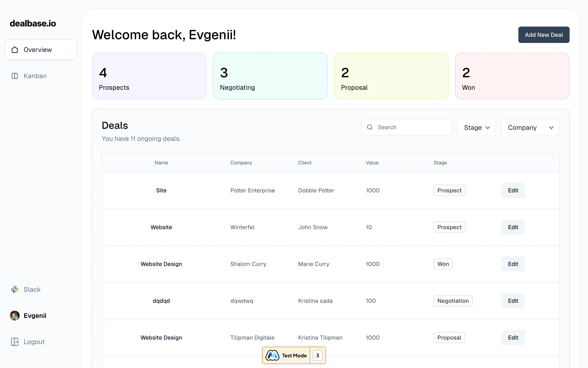Click the Prospect badge in Winterfel row
This screenshot has width=588, height=368.
coord(449,227)
